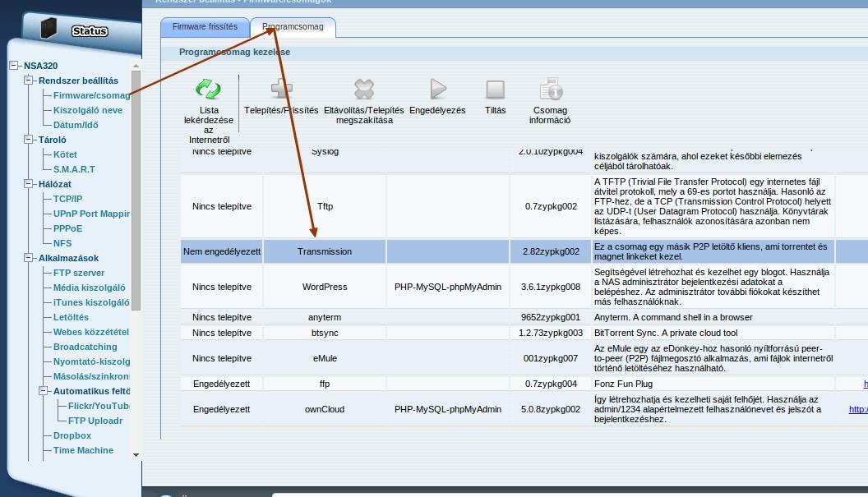Open iTunes kiszolgáló settings
868x497 pixels.
(91, 302)
